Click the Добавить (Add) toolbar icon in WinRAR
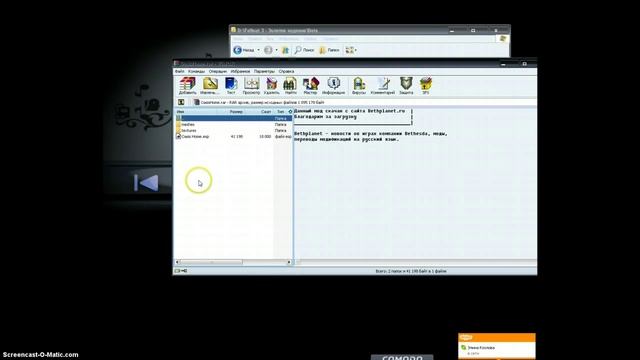 [x=187, y=86]
